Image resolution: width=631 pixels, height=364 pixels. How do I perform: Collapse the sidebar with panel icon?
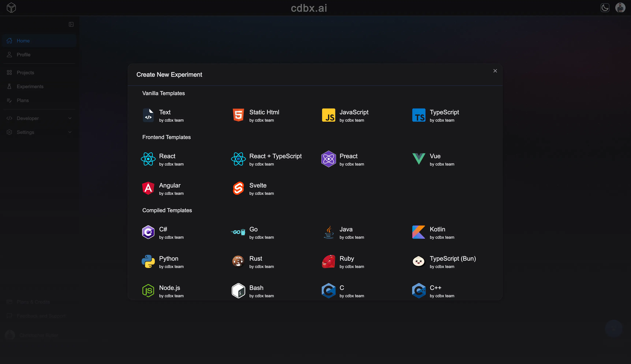tap(71, 24)
